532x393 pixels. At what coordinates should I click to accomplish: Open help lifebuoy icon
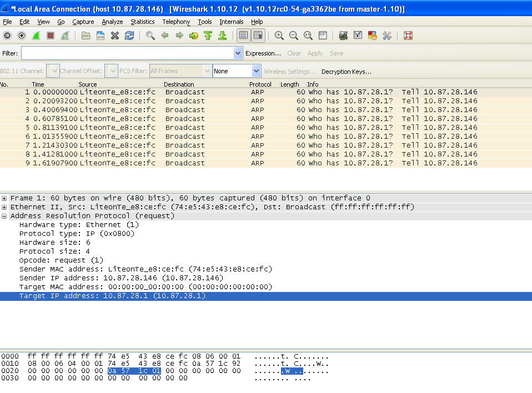[408, 36]
